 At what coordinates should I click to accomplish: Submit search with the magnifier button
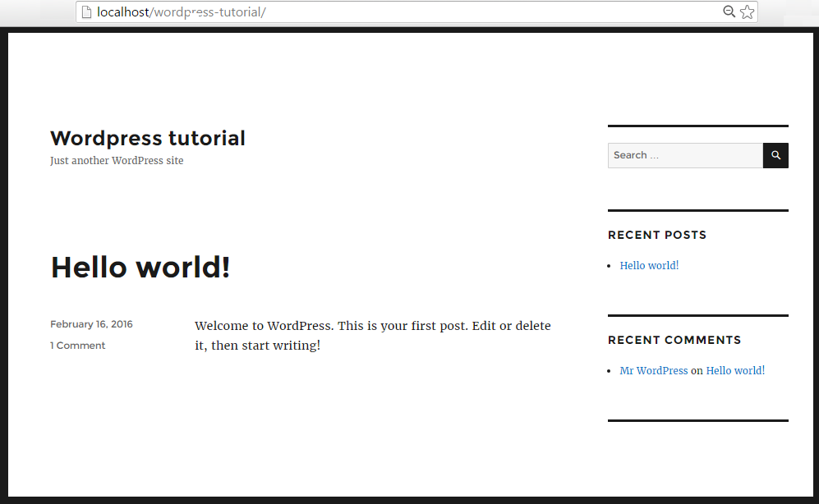point(775,155)
